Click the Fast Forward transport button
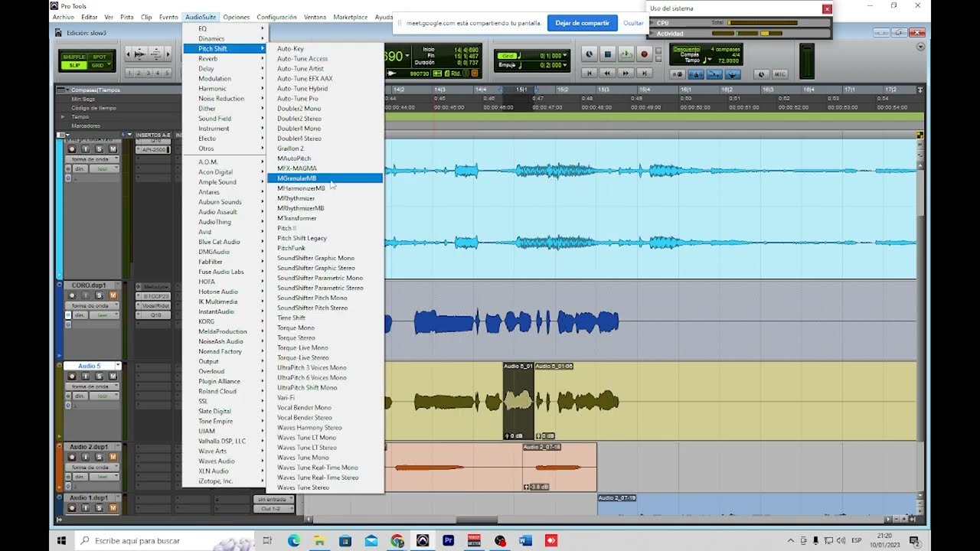The image size is (980, 551). (626, 73)
